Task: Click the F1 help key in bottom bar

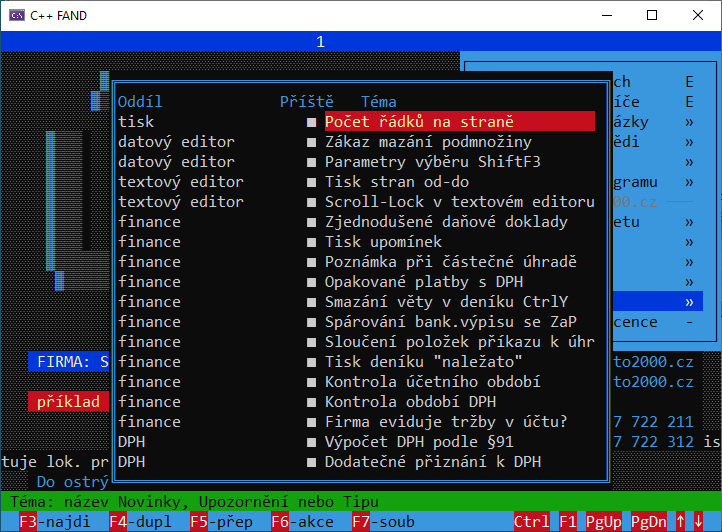Action: pyautogui.click(x=568, y=522)
